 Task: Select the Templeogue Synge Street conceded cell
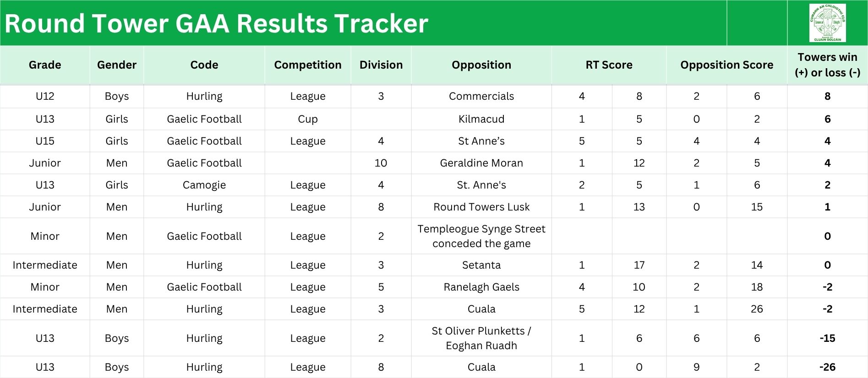point(481,236)
